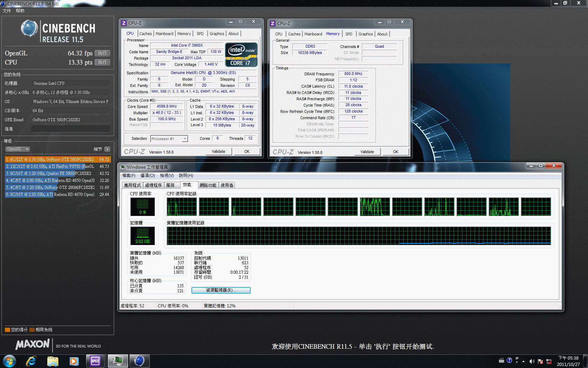Switch to Caches tab in left CPU-Z
Viewport: 588px width, 368px height.
pyautogui.click(x=145, y=34)
